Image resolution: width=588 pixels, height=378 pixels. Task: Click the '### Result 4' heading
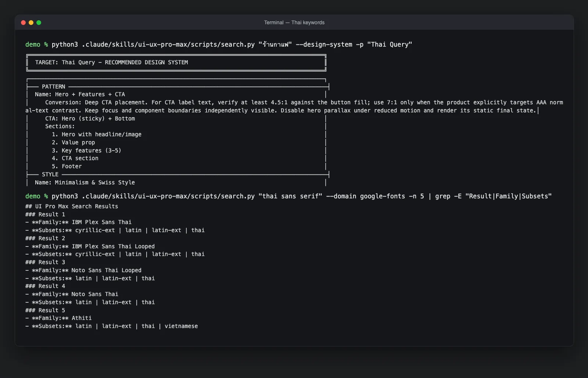[45, 286]
